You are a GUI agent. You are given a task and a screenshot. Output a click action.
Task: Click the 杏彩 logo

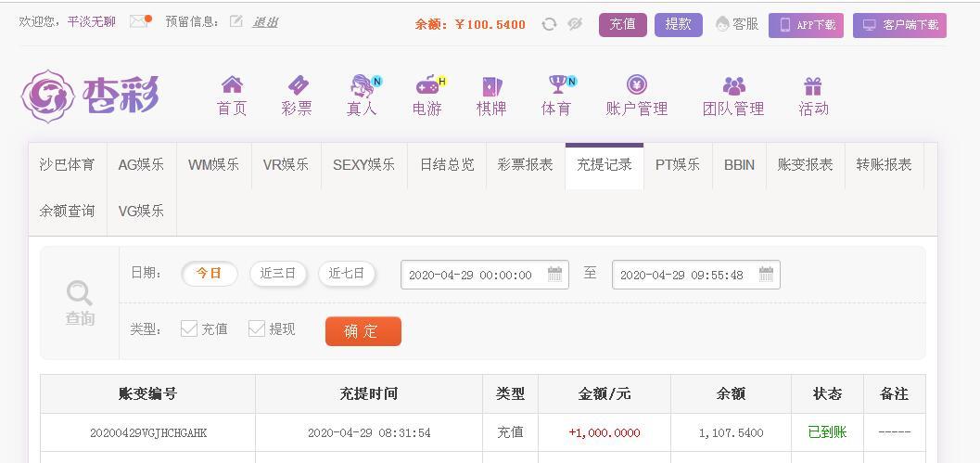pyautogui.click(x=91, y=96)
